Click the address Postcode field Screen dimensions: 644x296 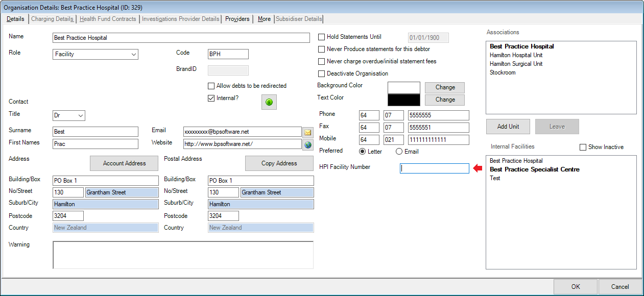point(68,216)
